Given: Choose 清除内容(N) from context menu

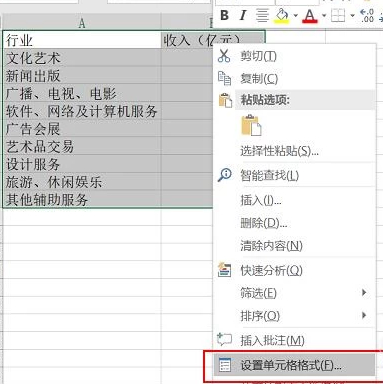Looking at the screenshot, I should pyautogui.click(x=271, y=246).
